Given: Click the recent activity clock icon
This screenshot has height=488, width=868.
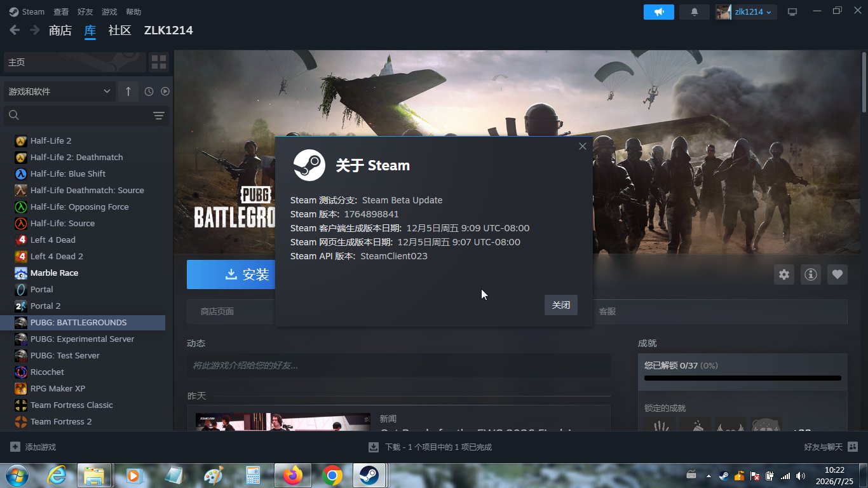Looking at the screenshot, I should pyautogui.click(x=149, y=91).
